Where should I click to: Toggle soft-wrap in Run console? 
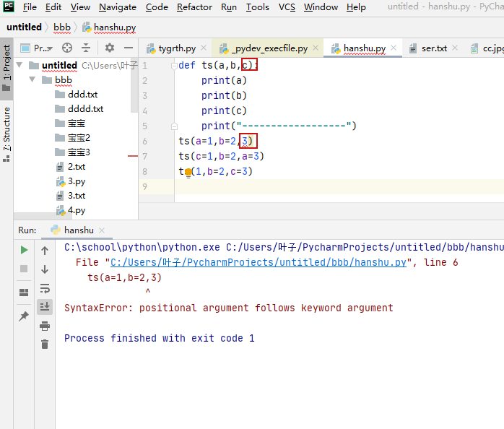(x=45, y=288)
